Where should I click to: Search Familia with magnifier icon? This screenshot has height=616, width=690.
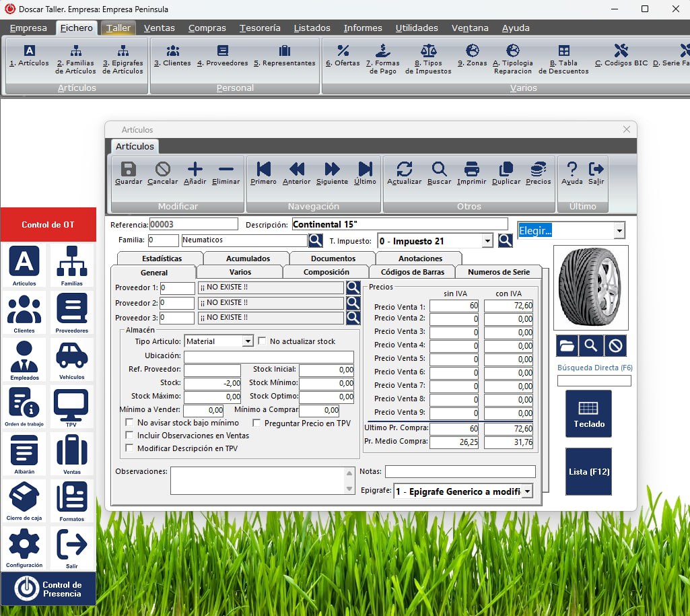pyautogui.click(x=315, y=240)
